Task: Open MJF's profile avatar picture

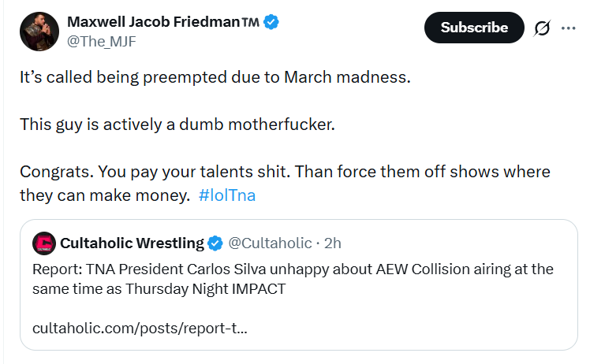Action: pos(36,31)
